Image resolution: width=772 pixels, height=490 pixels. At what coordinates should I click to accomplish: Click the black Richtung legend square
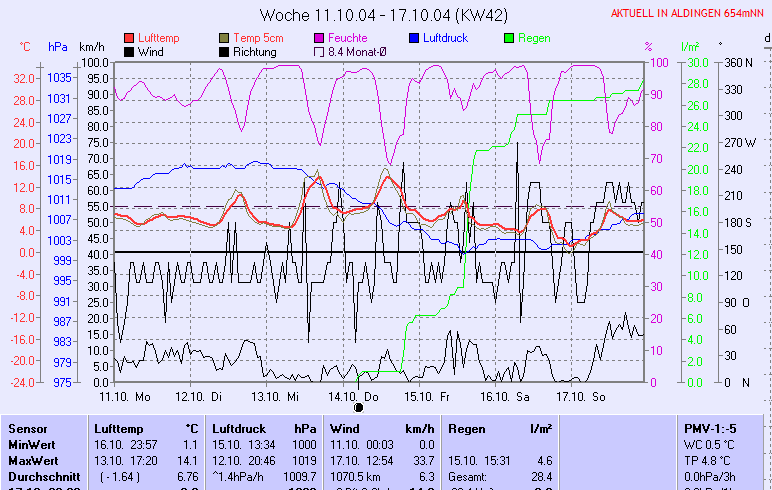click(224, 51)
